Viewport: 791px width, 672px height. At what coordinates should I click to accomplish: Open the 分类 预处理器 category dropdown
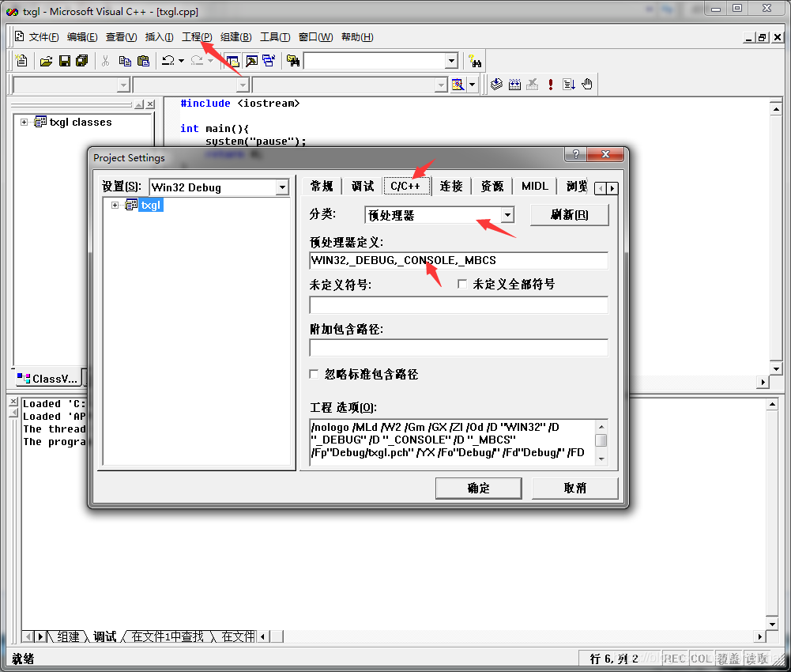click(507, 215)
